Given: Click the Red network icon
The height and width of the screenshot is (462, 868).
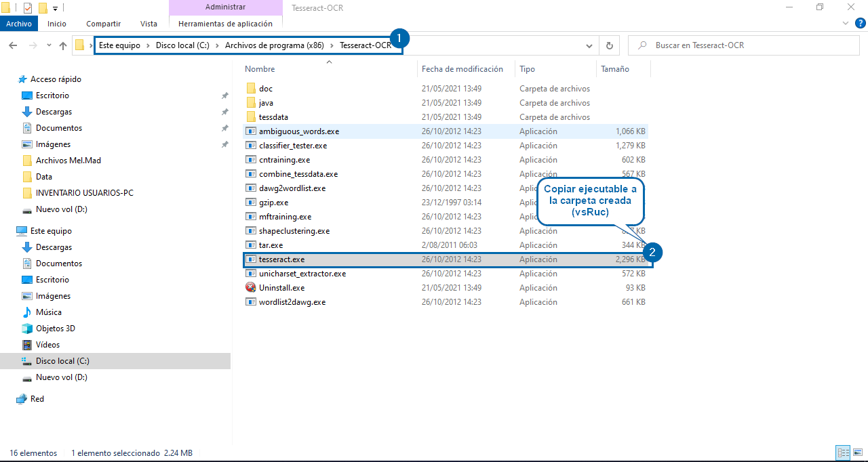Looking at the screenshot, I should pyautogui.click(x=22, y=399).
